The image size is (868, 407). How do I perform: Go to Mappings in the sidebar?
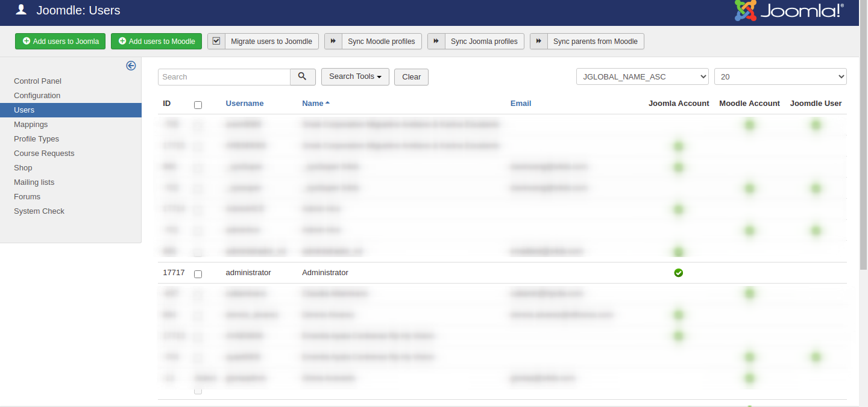click(31, 124)
